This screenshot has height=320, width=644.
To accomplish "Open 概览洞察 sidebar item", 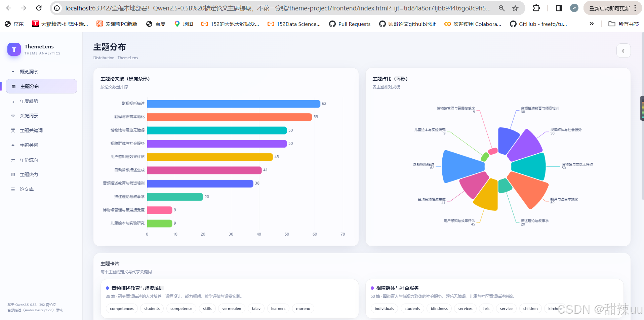I will (x=41, y=72).
